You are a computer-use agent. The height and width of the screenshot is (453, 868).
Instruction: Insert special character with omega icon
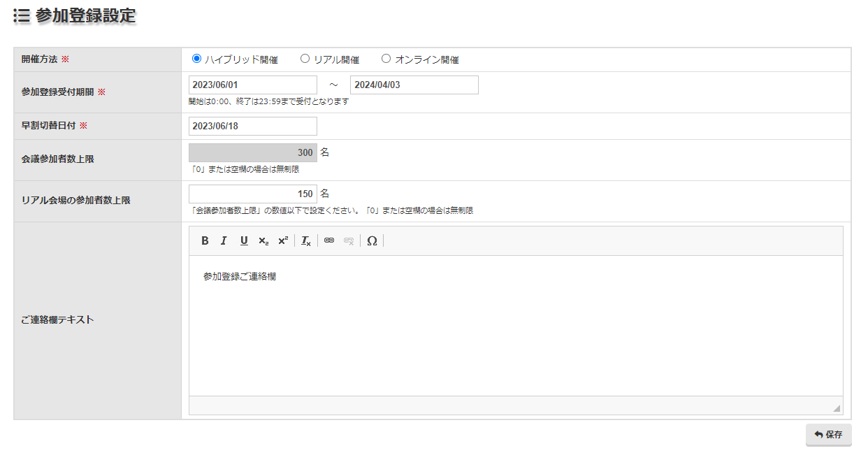tap(372, 240)
